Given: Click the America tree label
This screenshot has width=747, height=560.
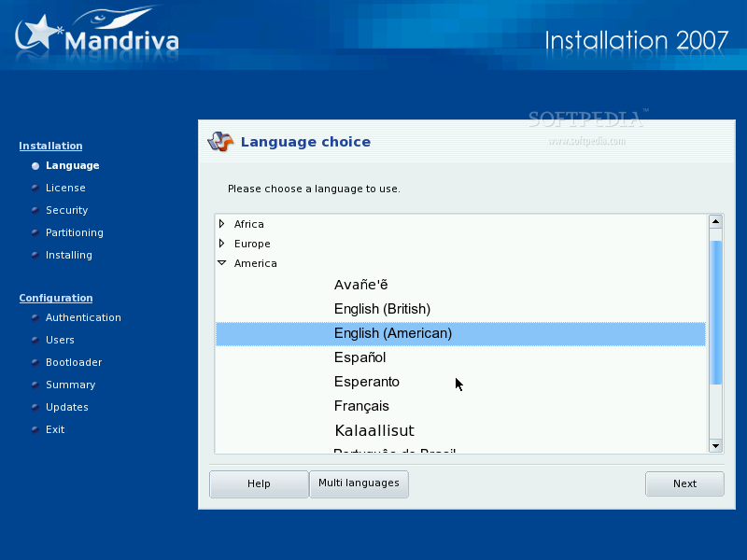Looking at the screenshot, I should click(255, 263).
